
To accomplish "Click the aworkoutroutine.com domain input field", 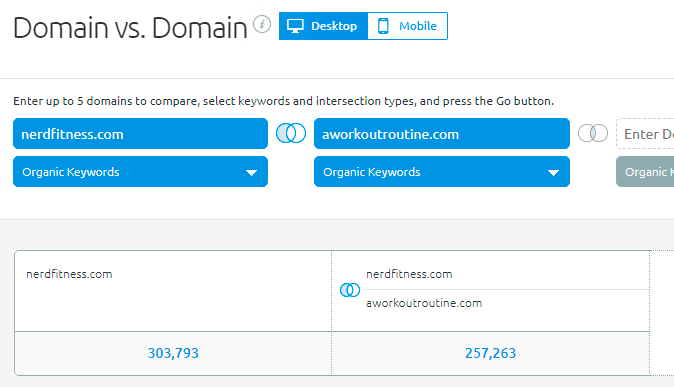I will pos(442,134).
